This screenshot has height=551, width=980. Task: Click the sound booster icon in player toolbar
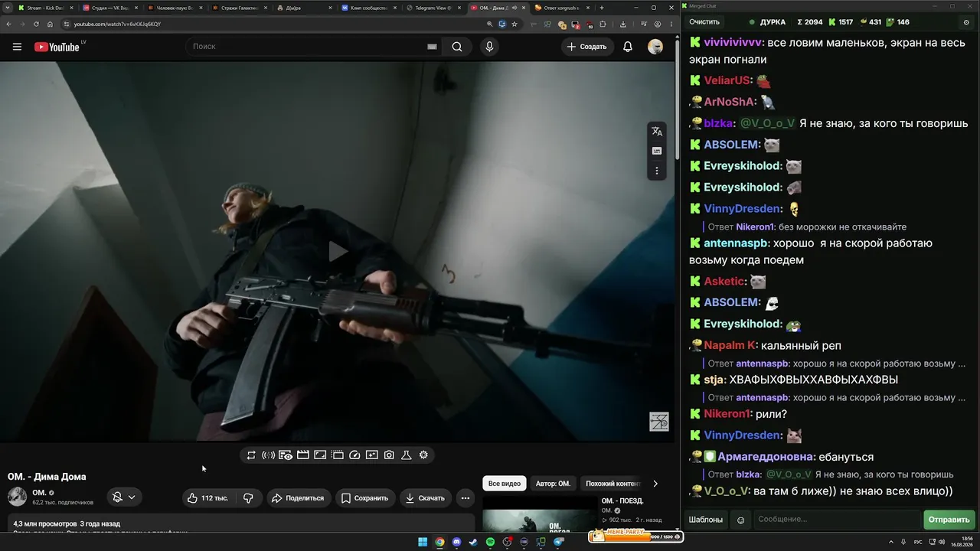pos(268,455)
